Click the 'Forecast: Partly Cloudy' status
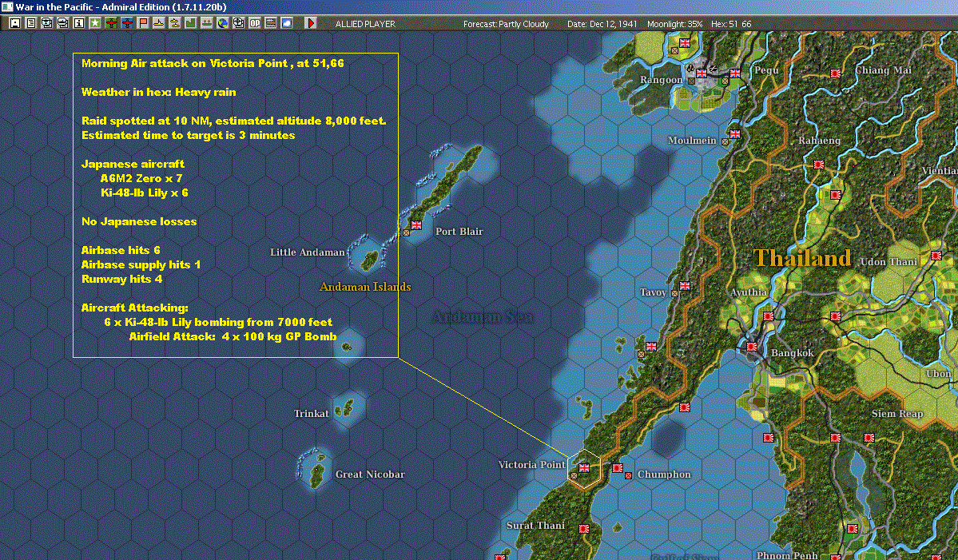Viewport: 958px width, 560px height. [506, 24]
